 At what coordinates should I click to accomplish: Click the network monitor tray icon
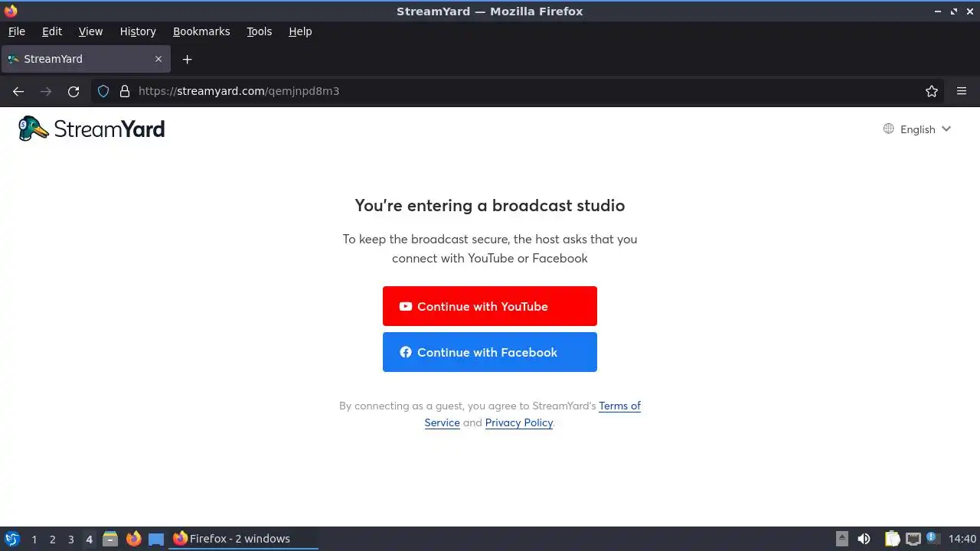913,539
